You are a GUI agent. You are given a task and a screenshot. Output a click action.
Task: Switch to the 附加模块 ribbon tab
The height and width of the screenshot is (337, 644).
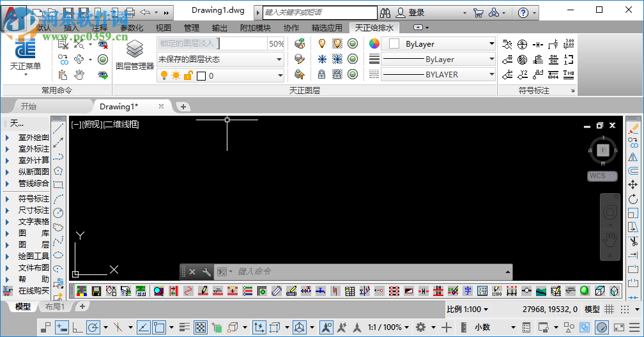click(x=256, y=27)
